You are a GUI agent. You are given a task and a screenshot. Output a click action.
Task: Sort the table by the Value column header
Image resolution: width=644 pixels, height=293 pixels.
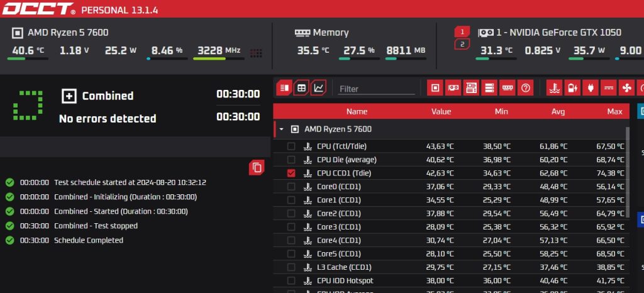(441, 112)
